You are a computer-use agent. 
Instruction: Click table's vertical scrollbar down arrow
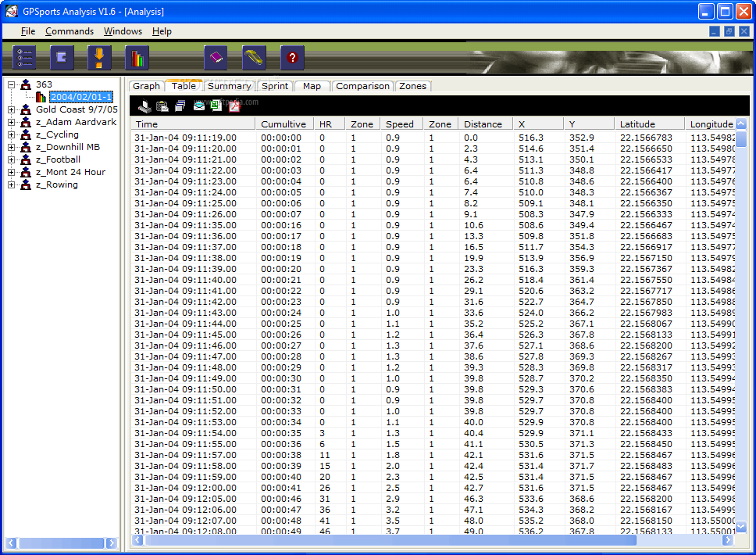[x=741, y=527]
